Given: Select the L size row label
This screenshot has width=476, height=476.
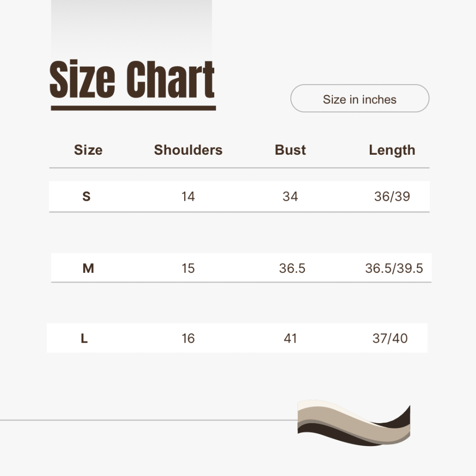Looking at the screenshot, I should [84, 338].
